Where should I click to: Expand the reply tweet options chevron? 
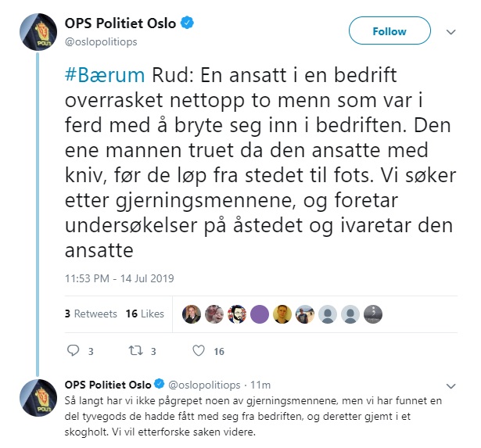[x=450, y=386]
